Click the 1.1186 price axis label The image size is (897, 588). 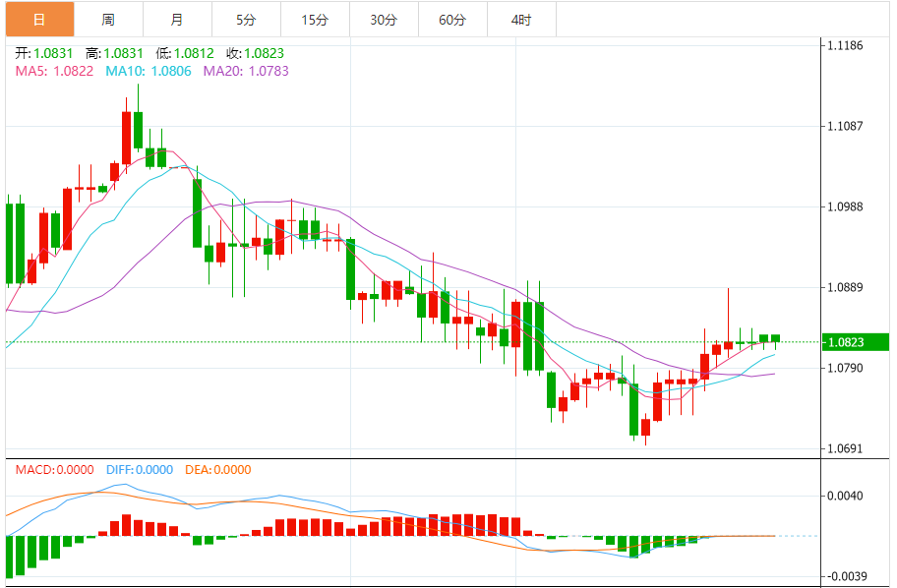[846, 46]
